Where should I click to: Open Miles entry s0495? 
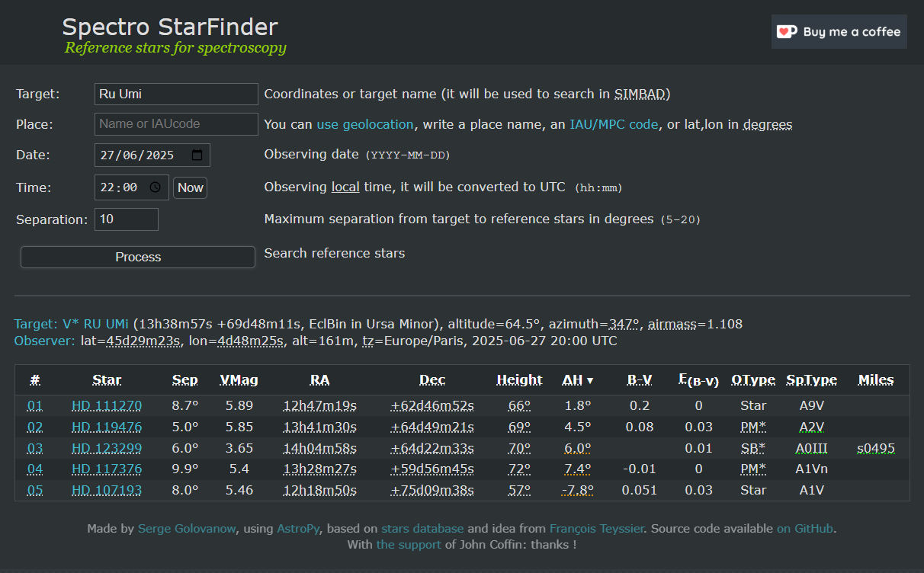click(x=875, y=448)
